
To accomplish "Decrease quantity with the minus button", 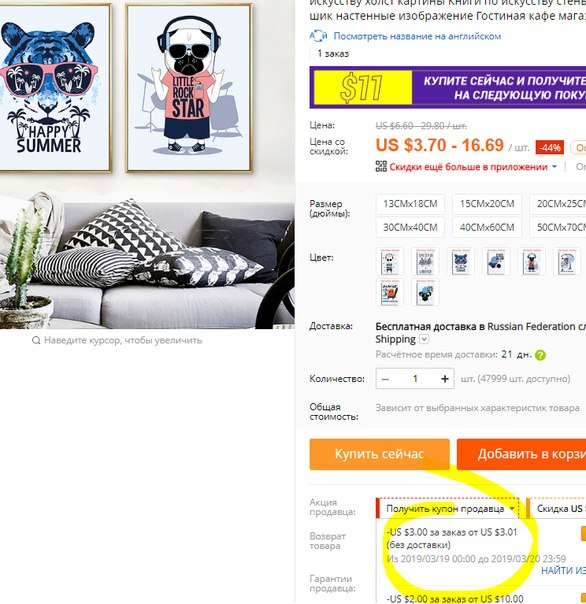I will [385, 379].
